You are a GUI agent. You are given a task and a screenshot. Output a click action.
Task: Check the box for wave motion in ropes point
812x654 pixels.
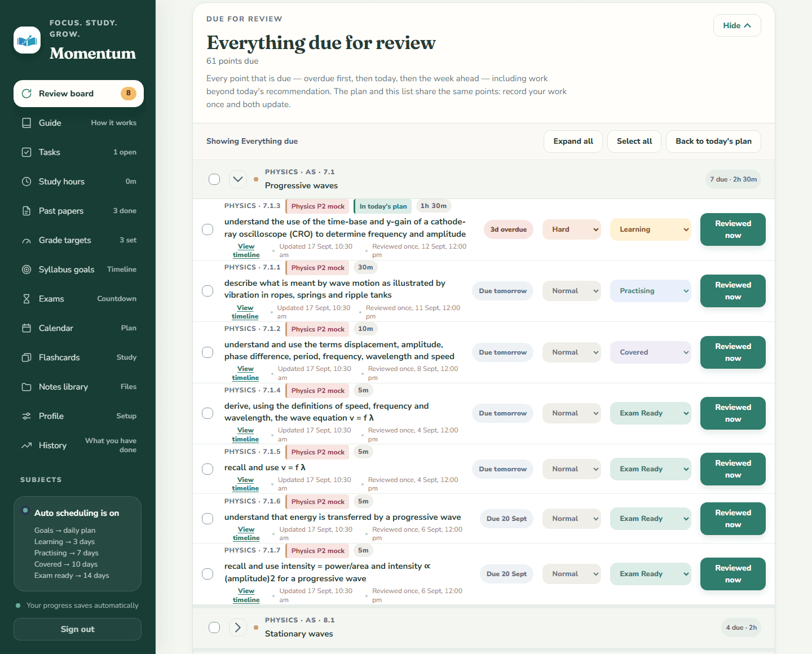click(x=208, y=291)
